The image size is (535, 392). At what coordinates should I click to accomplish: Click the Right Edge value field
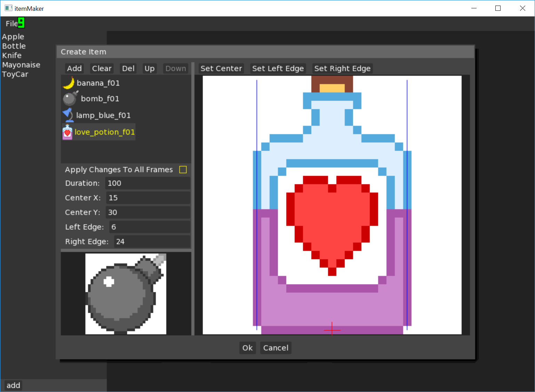152,242
